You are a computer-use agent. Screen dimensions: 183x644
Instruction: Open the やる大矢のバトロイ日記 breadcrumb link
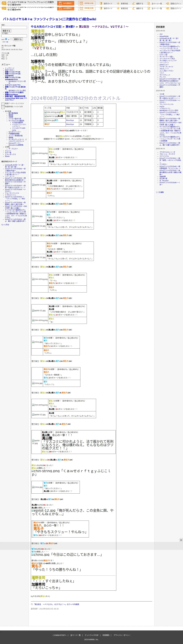46,27
